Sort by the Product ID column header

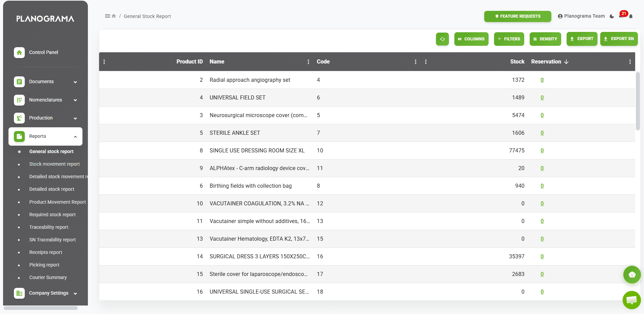point(189,62)
